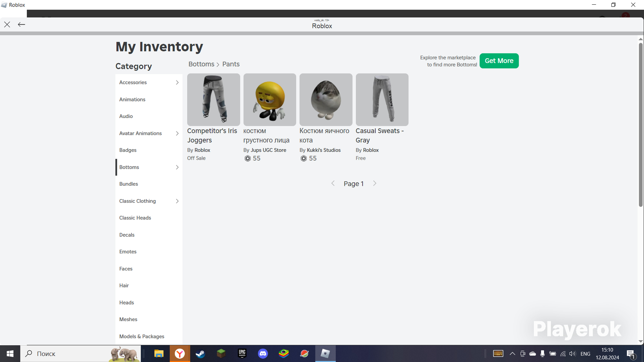Close the Roblox inventory overlay with X
This screenshot has width=644, height=362.
[x=7, y=25]
